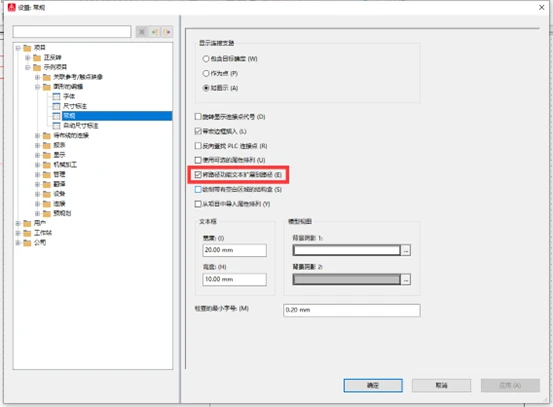Click the export settings icon beside search
Screen dimensions: 553x407
click(167, 32)
